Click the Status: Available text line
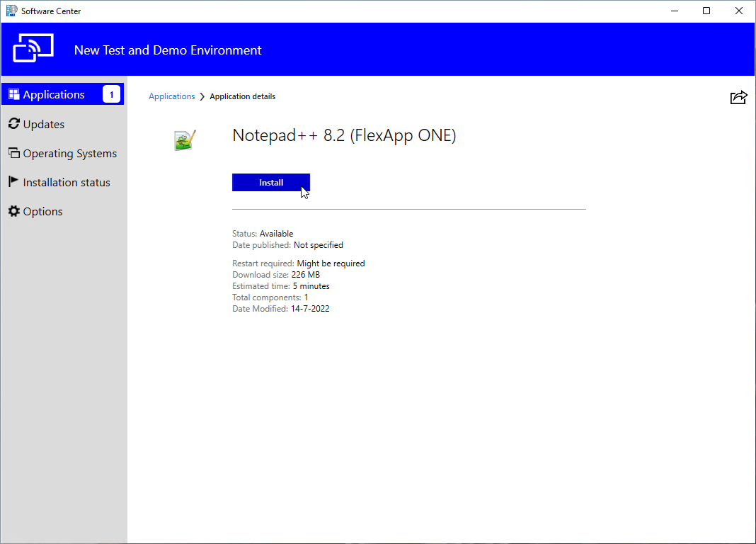This screenshot has height=544, width=756. point(263,233)
